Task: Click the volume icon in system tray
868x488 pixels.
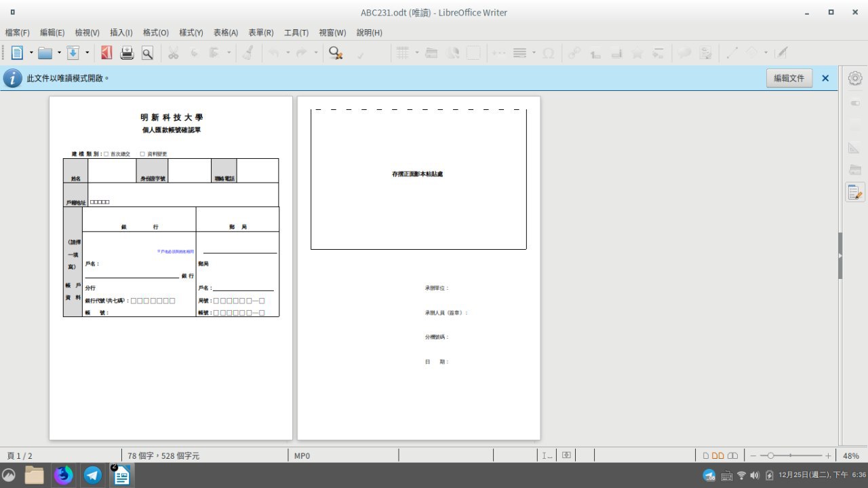Action: coord(755,475)
